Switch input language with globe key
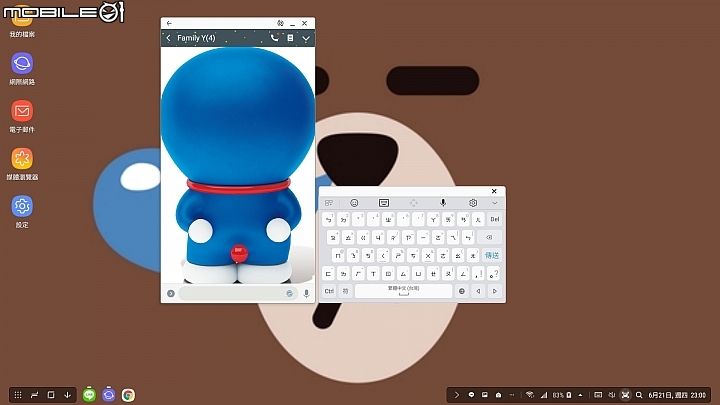The width and height of the screenshot is (720, 405). (x=462, y=291)
